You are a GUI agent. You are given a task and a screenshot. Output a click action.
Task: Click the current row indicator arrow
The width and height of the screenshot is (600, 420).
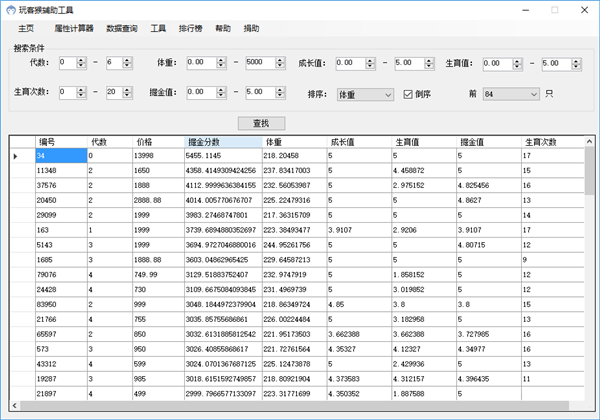(x=15, y=157)
